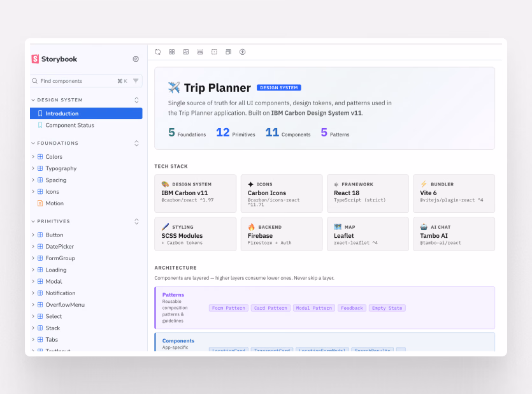Viewport: 532px width, 394px height.
Task: Expand the DatePicker tree chevron
Action: [x=33, y=246]
